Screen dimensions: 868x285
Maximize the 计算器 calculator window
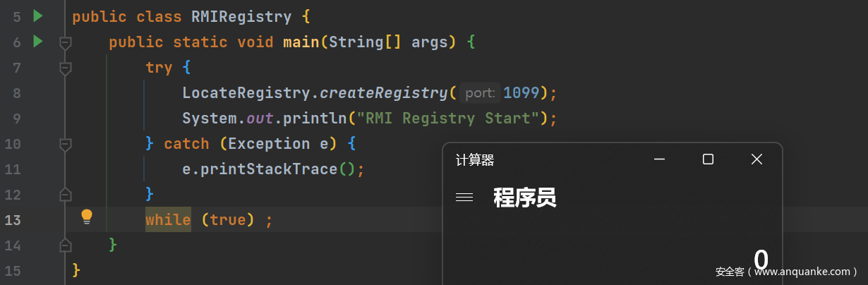708,159
